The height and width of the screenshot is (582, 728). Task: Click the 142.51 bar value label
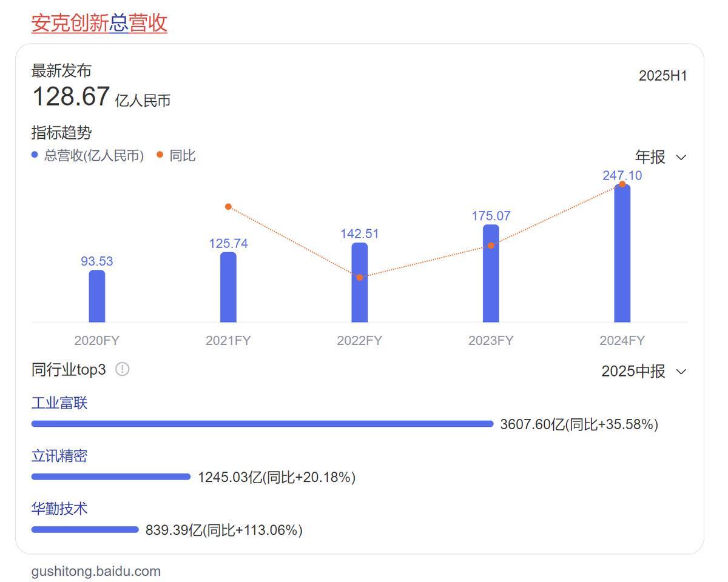coord(360,234)
